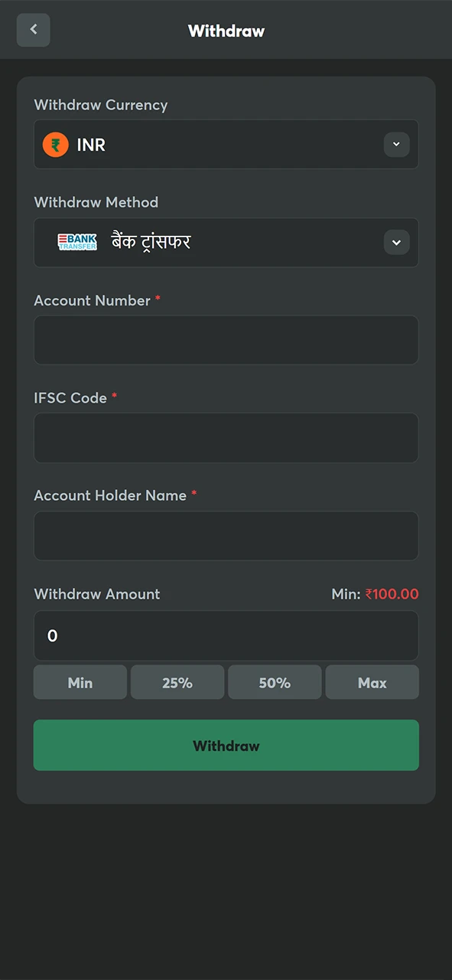The width and height of the screenshot is (452, 980).
Task: Expand the currency list showing INR
Action: click(x=226, y=144)
